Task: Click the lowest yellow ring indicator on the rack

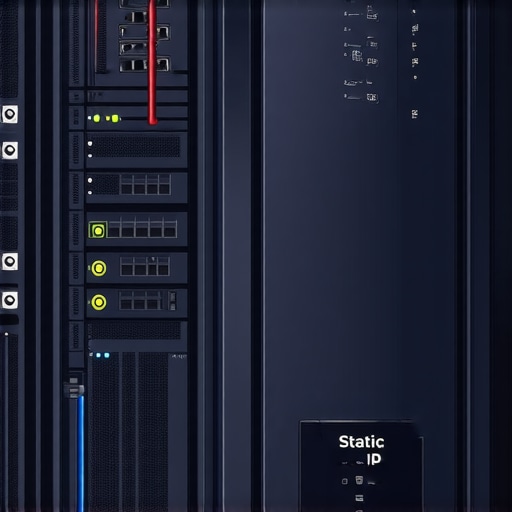Action: (x=99, y=302)
